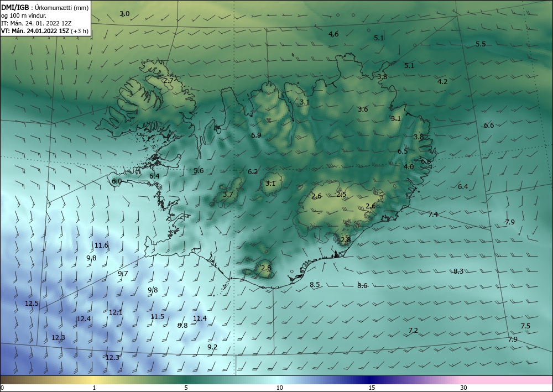This screenshot has height=392, width=553.
Task: Click the 2.5 value on the glacier
Action: click(341, 194)
